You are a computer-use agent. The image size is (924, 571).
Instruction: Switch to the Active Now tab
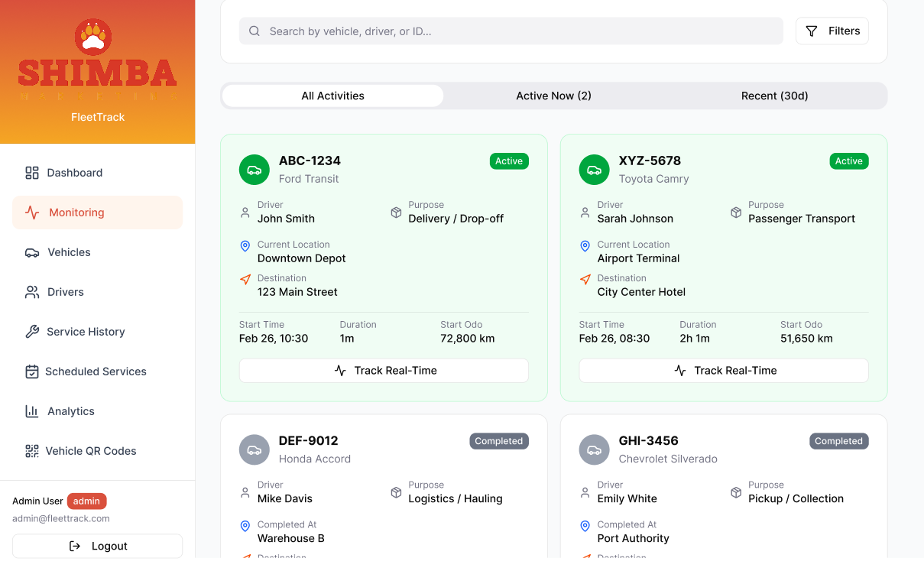pyautogui.click(x=553, y=96)
